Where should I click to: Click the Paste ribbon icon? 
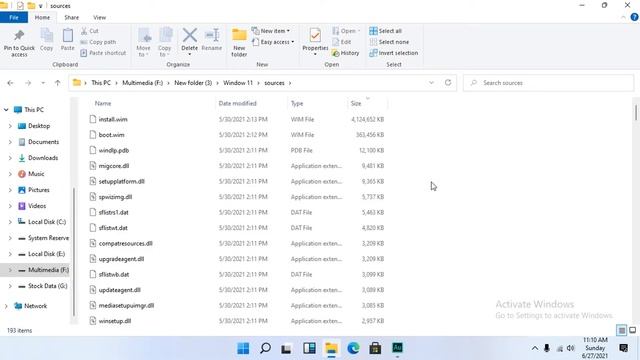tap(67, 40)
